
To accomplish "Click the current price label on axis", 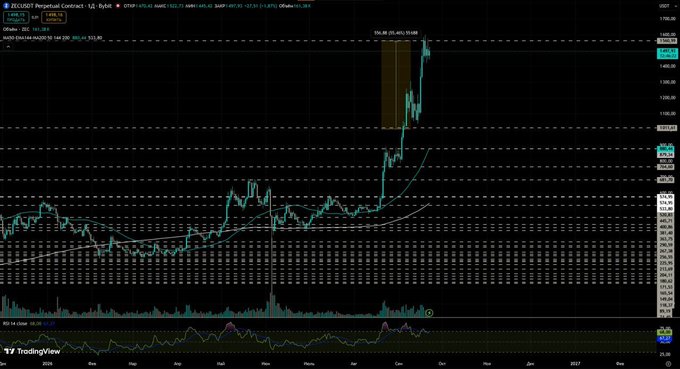I will [x=667, y=53].
